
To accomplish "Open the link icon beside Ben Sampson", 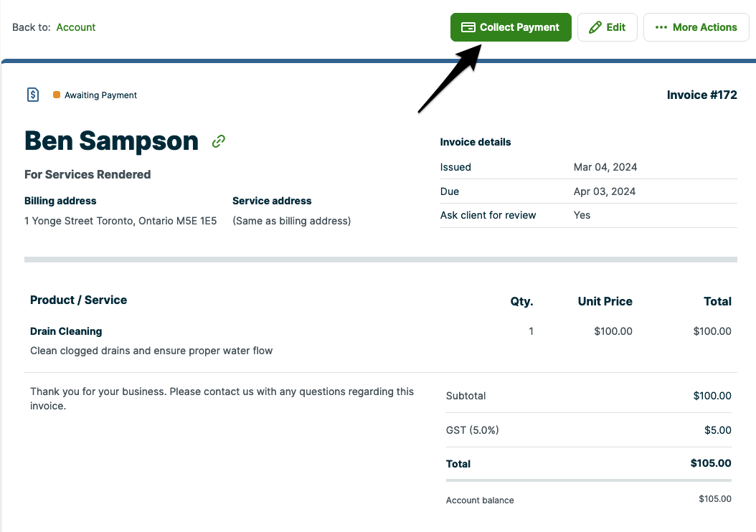I will click(x=218, y=141).
